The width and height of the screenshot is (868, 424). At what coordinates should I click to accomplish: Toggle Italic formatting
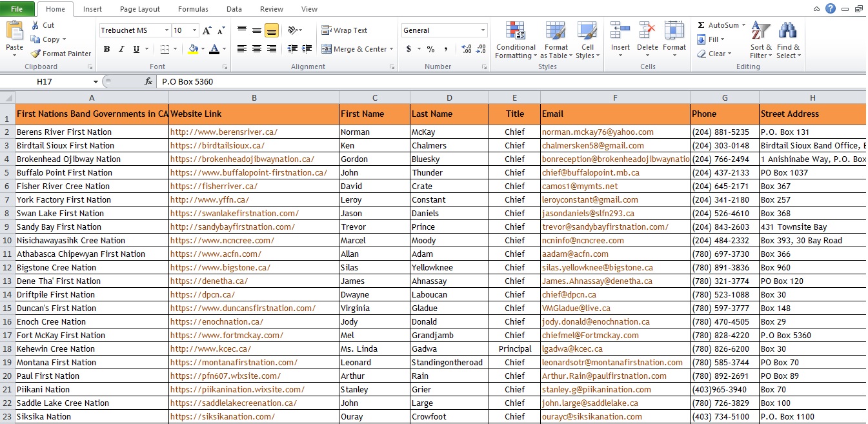121,49
